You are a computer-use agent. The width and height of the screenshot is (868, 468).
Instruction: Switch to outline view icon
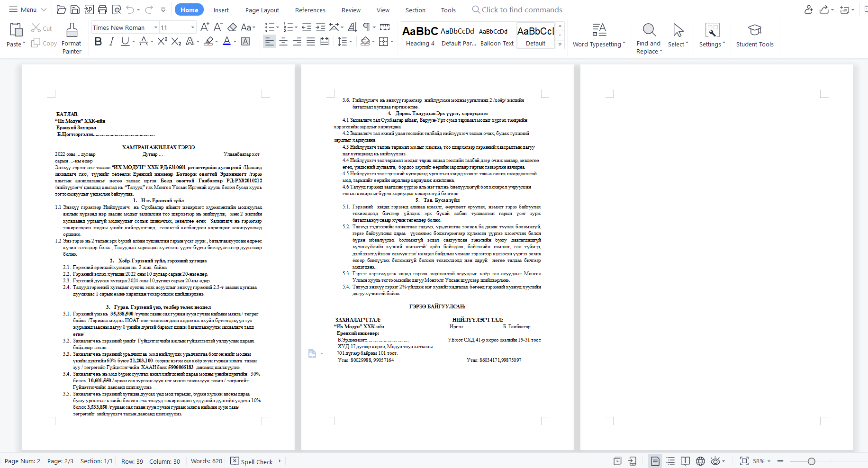click(x=670, y=461)
